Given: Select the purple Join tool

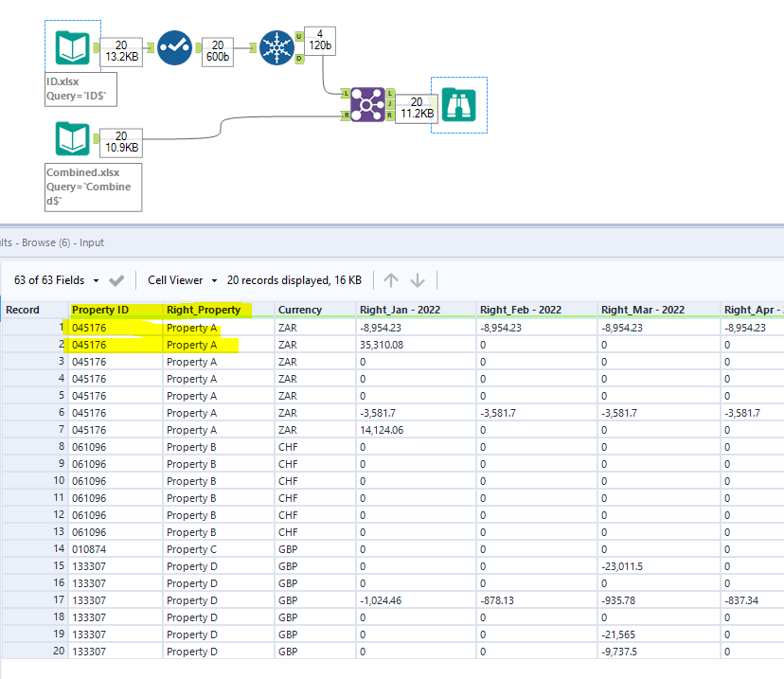Looking at the screenshot, I should (x=367, y=104).
